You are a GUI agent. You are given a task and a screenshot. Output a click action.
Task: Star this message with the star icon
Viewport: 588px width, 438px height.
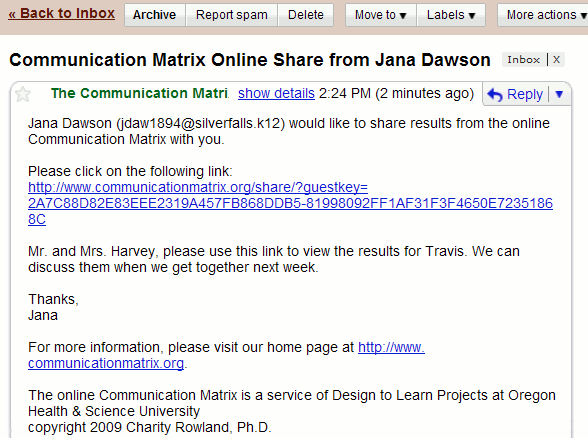pos(23,94)
